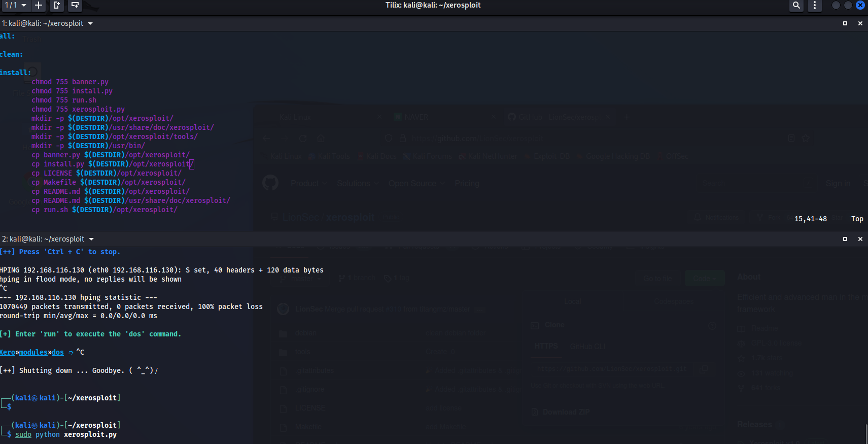The width and height of the screenshot is (868, 444).
Task: Click the 'install:' Makefile target line
Action: [x=16, y=73]
